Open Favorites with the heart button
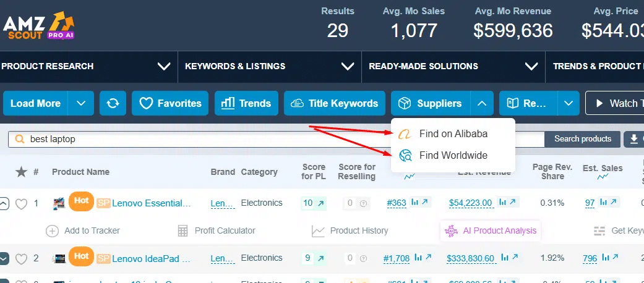Image resolution: width=644 pixels, height=283 pixels. coord(170,103)
